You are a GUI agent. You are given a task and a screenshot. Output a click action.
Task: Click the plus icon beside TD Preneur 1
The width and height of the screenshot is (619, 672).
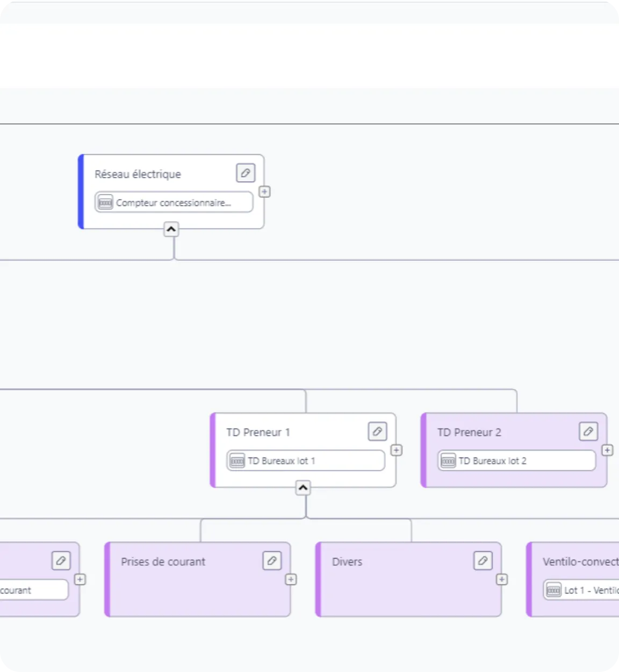(396, 450)
